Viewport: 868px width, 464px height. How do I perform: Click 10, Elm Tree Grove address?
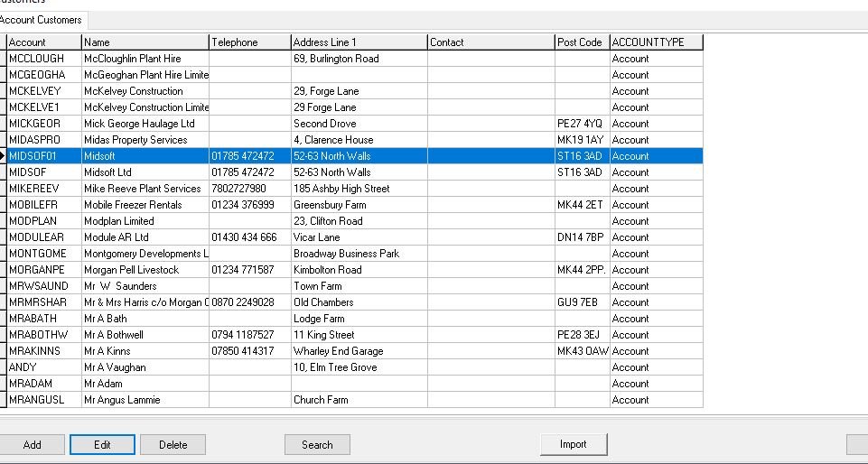pyautogui.click(x=359, y=367)
